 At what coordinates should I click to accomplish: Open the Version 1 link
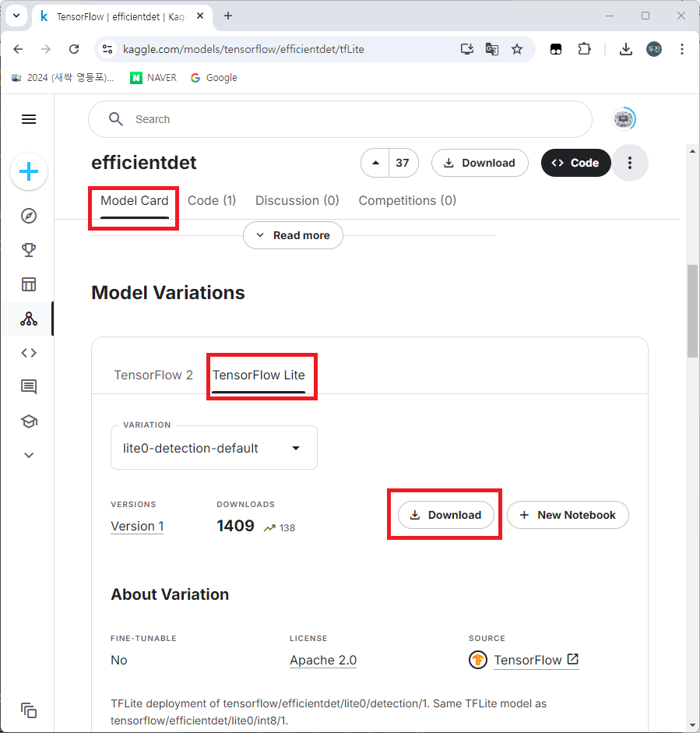137,526
